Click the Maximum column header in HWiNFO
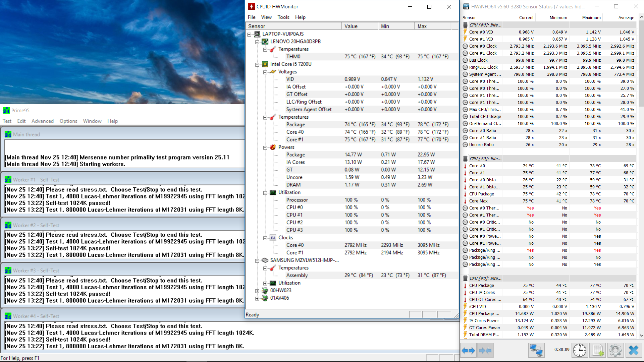The width and height of the screenshot is (644, 362). pos(586,17)
